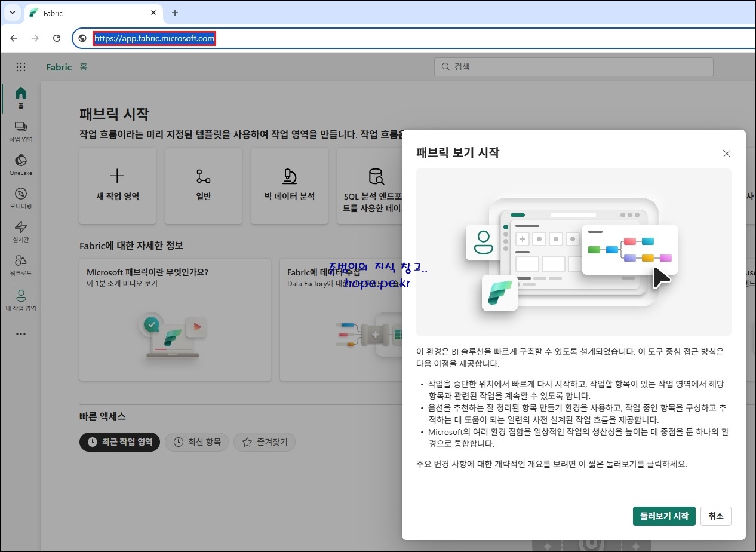
Task: Click the address bar URL
Action: pyautogui.click(x=154, y=38)
